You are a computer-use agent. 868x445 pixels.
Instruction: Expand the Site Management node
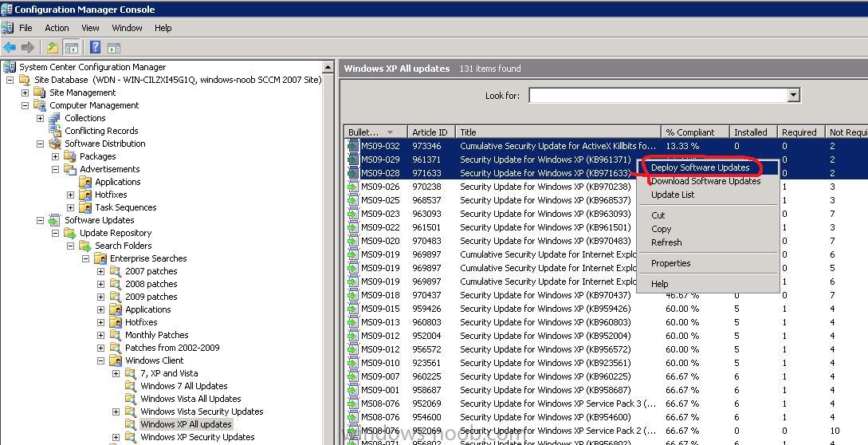pyautogui.click(x=25, y=93)
